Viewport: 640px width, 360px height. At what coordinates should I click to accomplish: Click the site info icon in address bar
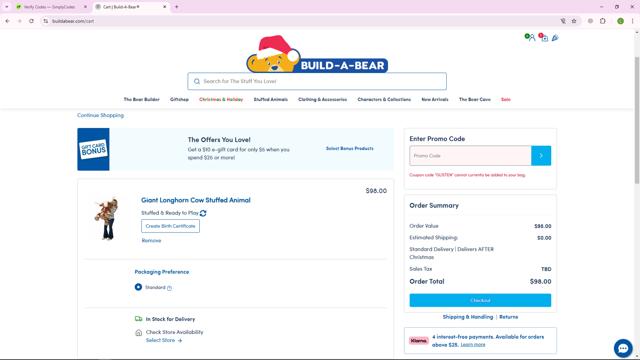click(x=46, y=21)
